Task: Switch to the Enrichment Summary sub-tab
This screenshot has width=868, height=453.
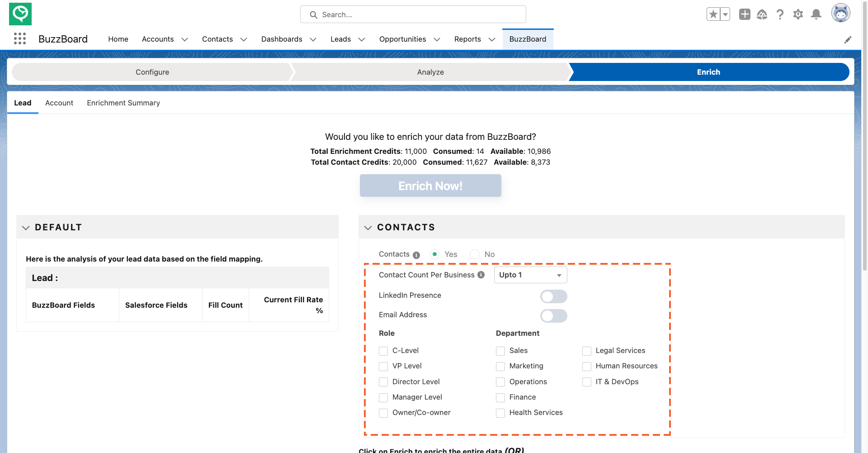Action: point(123,103)
